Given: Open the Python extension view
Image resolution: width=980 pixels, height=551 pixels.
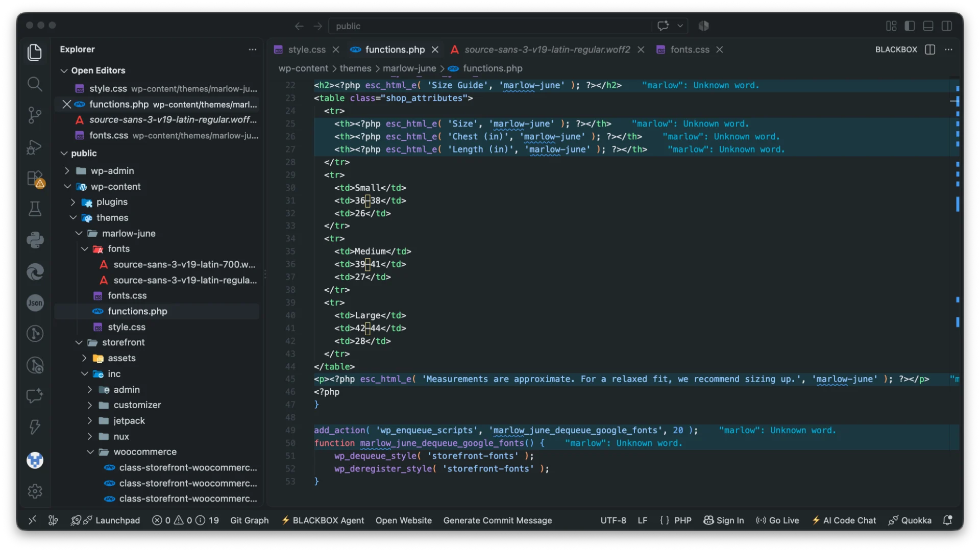Looking at the screenshot, I should tap(35, 240).
